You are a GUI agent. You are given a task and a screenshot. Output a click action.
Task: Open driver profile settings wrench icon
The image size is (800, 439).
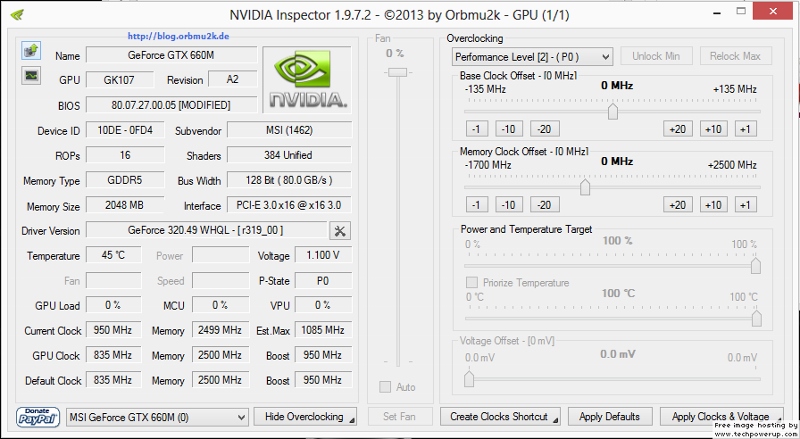coord(340,231)
